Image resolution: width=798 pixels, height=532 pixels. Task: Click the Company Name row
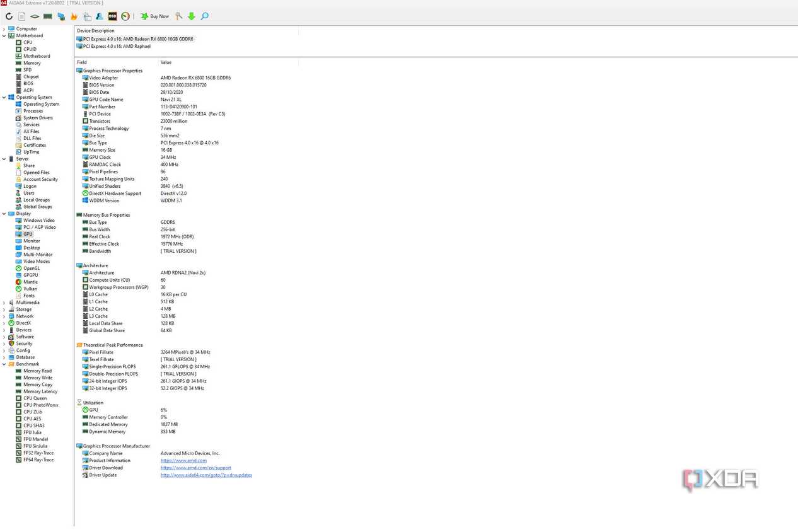pos(151,453)
